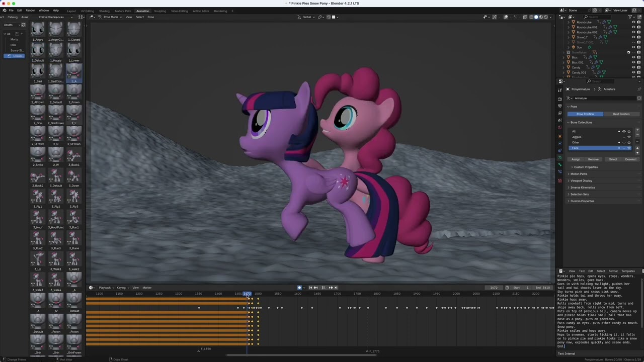Open the timeline Playback popover
The image size is (644, 362).
[106, 288]
